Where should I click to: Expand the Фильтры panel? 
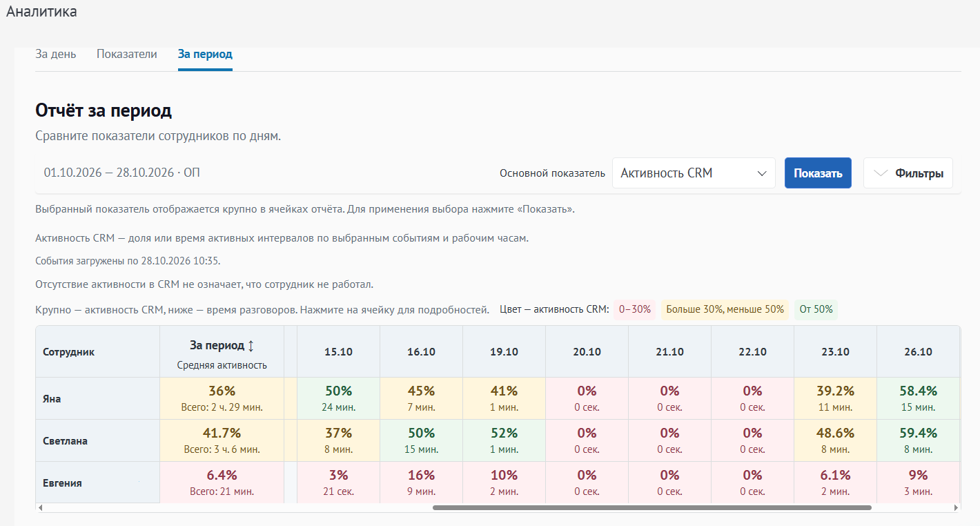[908, 173]
